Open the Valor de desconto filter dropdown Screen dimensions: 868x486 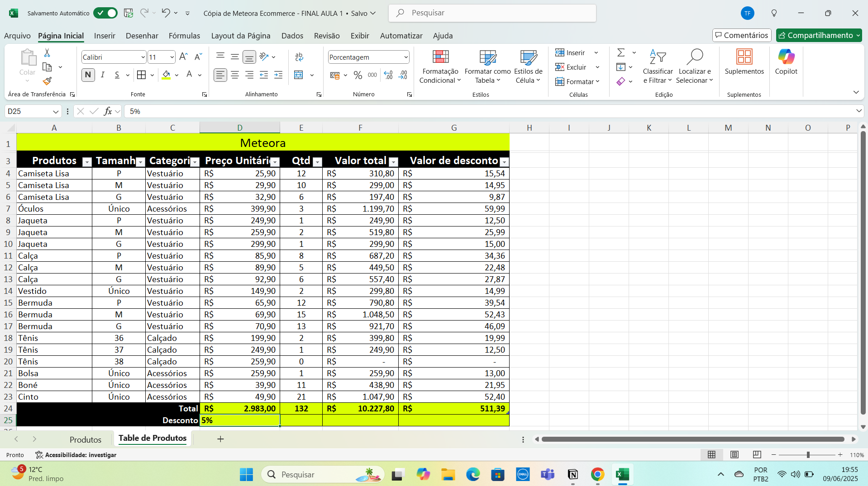pos(504,162)
